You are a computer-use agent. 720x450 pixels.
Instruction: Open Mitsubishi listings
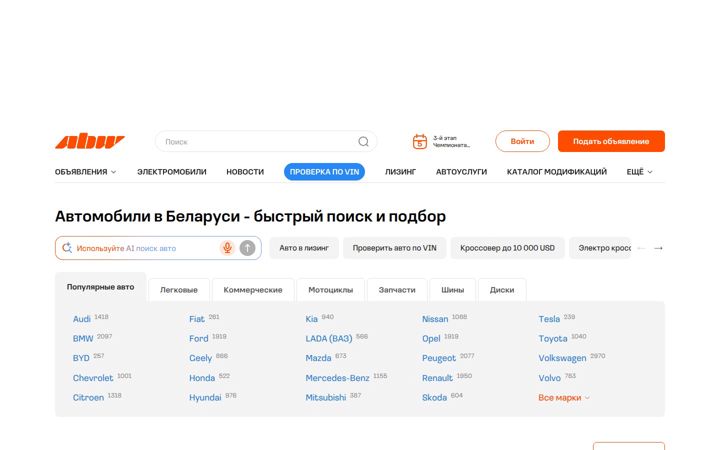coord(326,398)
